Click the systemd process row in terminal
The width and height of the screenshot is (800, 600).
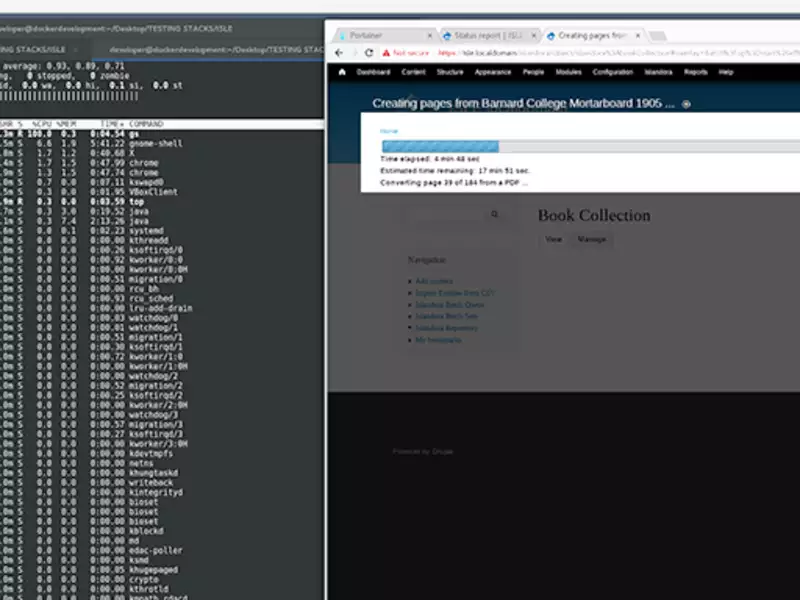[162, 231]
